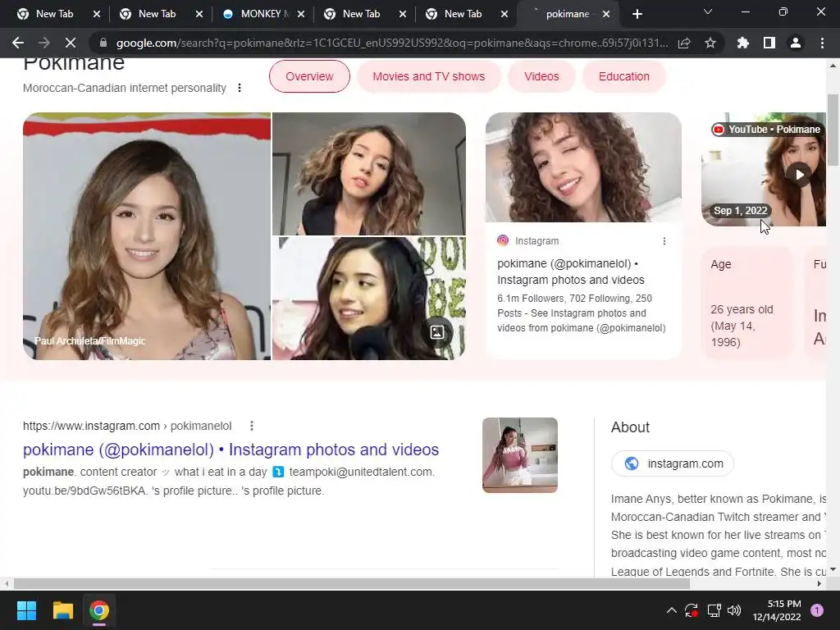Image resolution: width=840 pixels, height=630 pixels.
Task: Stop page loading with the X icon
Action: click(71, 43)
